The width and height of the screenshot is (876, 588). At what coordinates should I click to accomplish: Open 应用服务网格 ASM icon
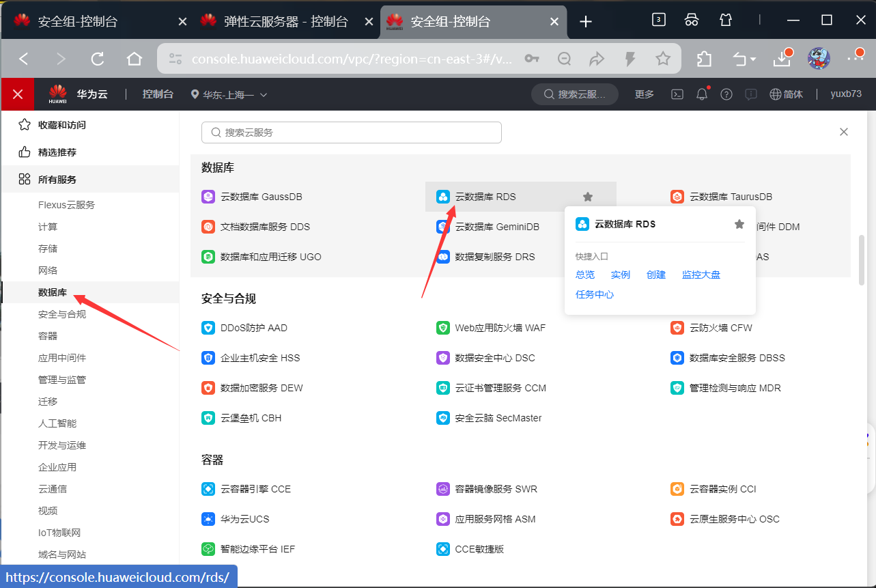pos(443,519)
